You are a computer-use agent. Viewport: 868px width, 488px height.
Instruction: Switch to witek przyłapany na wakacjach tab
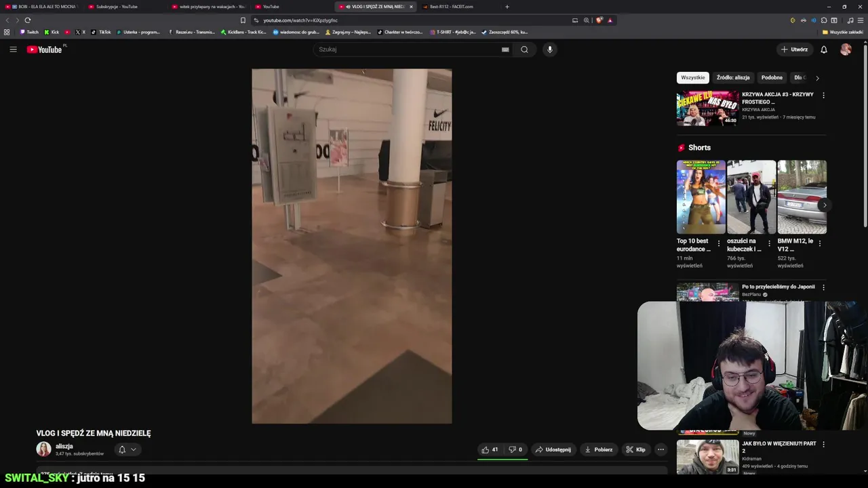208,7
